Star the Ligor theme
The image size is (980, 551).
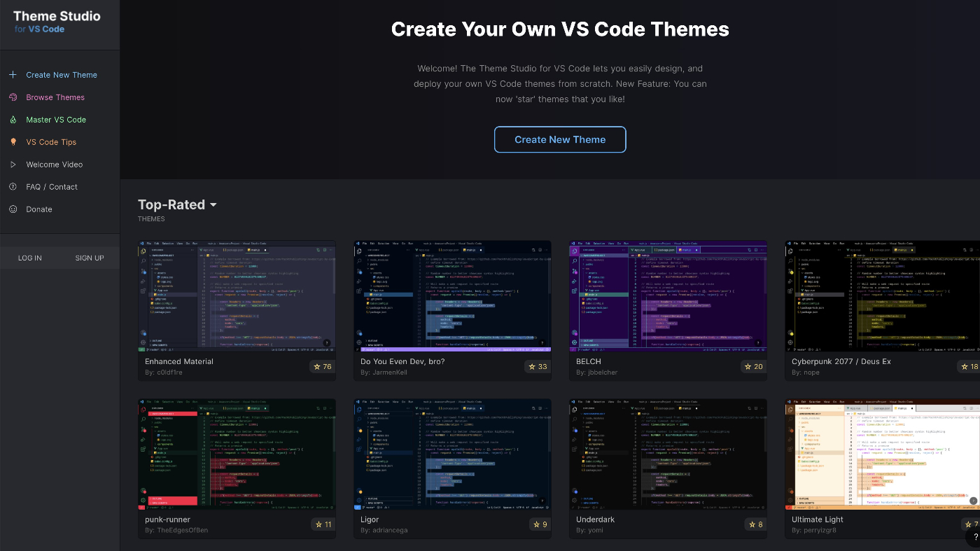541,524
